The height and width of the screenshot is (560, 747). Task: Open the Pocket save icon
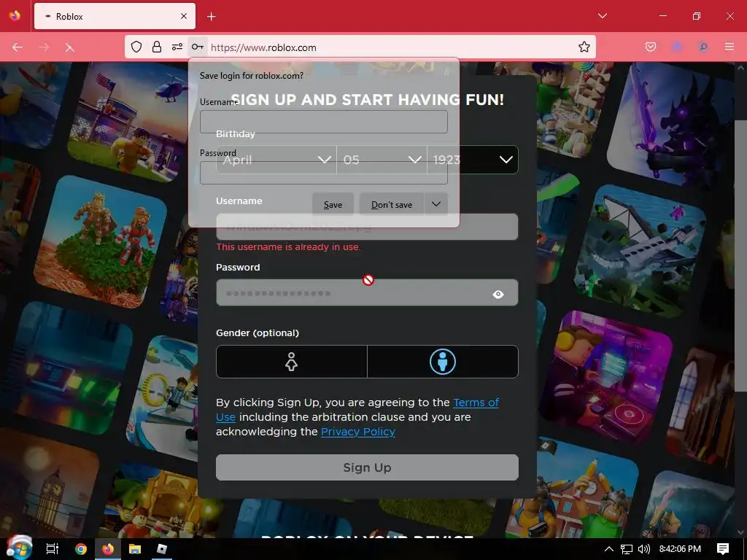[x=650, y=47]
